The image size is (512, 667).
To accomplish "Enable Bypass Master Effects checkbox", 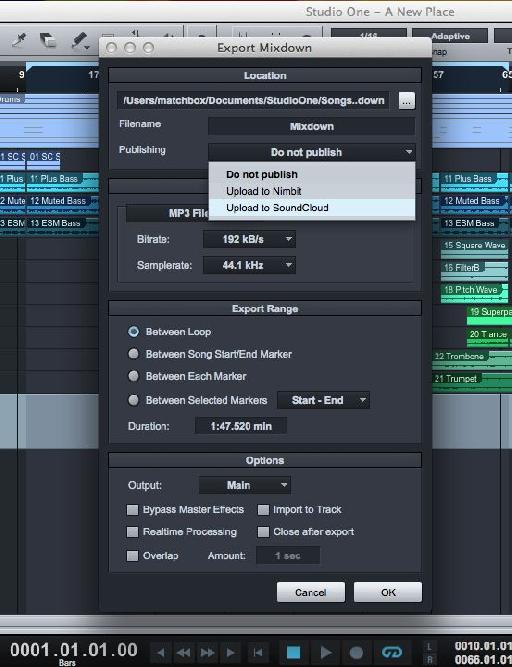I will [x=132, y=510].
